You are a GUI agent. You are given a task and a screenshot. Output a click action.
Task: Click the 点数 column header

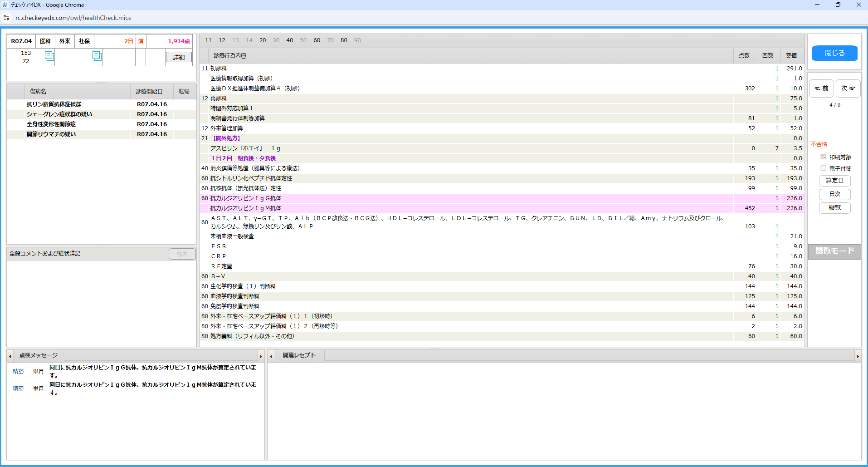(x=745, y=55)
